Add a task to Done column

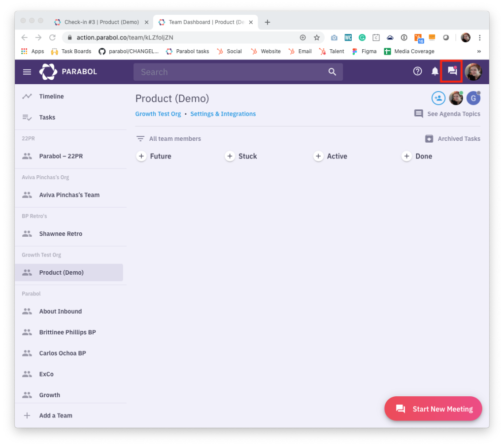click(406, 157)
